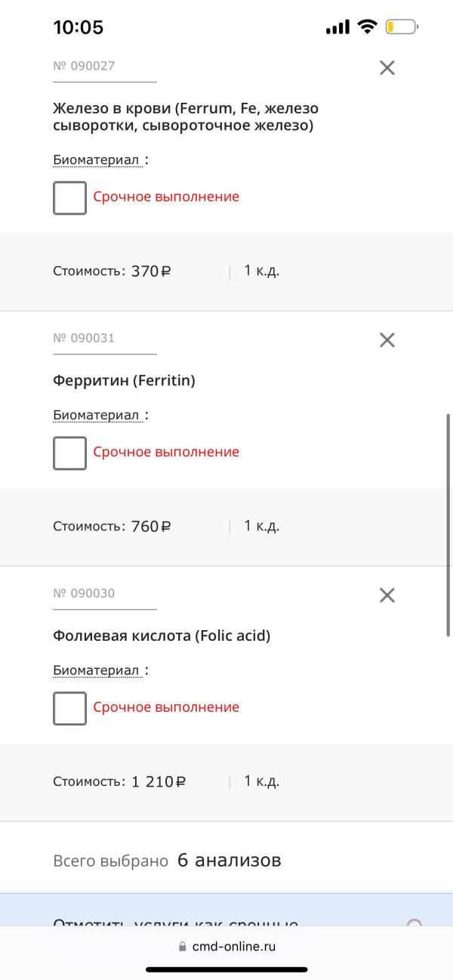453x980 pixels.
Task: Open Биоматериал hint under Ferritin
Action: [x=97, y=416]
